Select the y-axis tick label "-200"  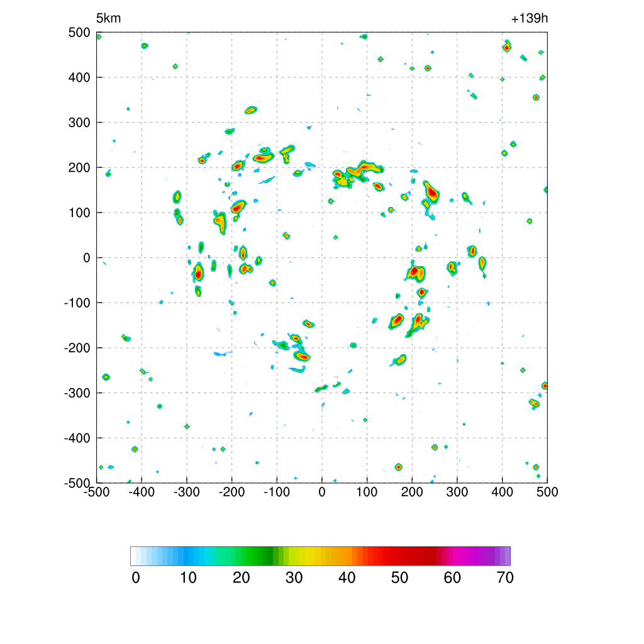77,348
